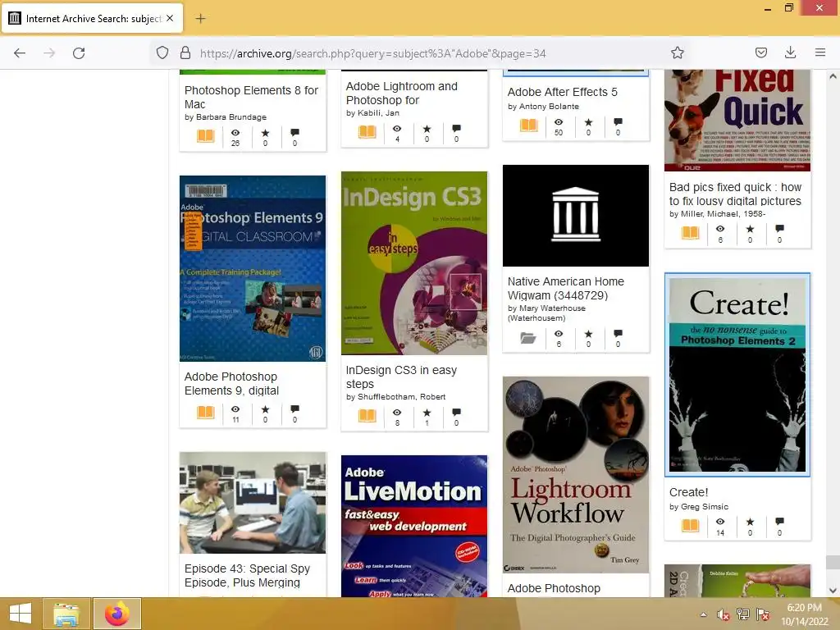Click favorites star for InDesign CS3 in easy steps
Screen dimensions: 840x630
click(x=427, y=413)
